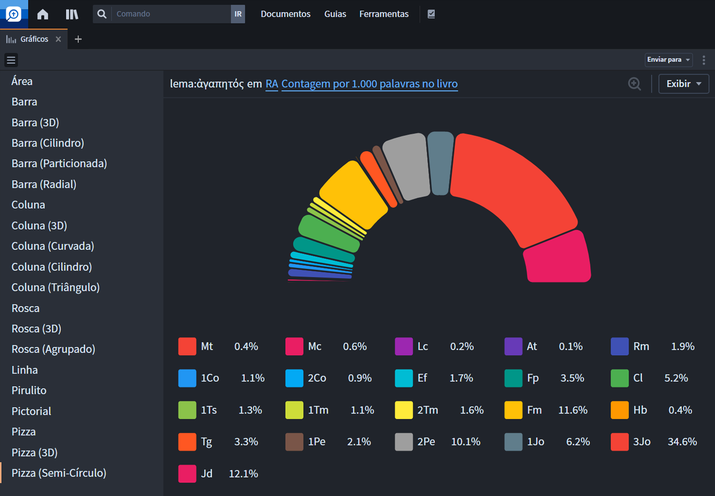Select Coluna (Curvada) chart type

[x=52, y=246]
